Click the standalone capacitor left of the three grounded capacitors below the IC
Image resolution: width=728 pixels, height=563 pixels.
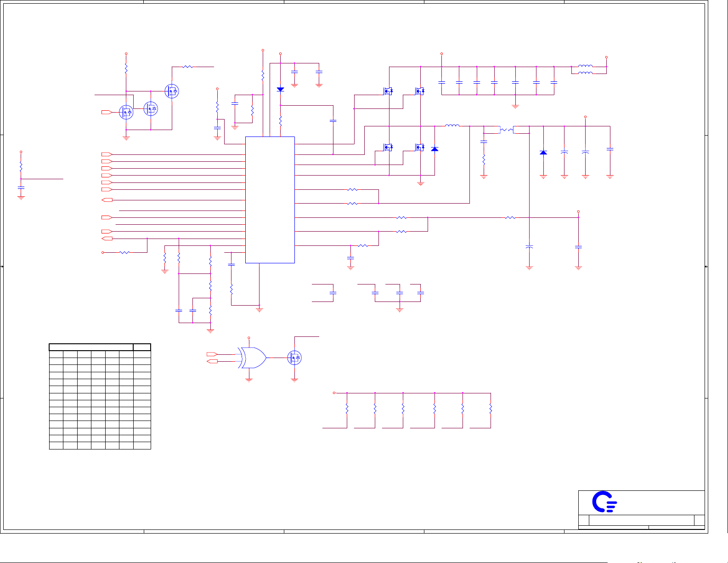333,292
